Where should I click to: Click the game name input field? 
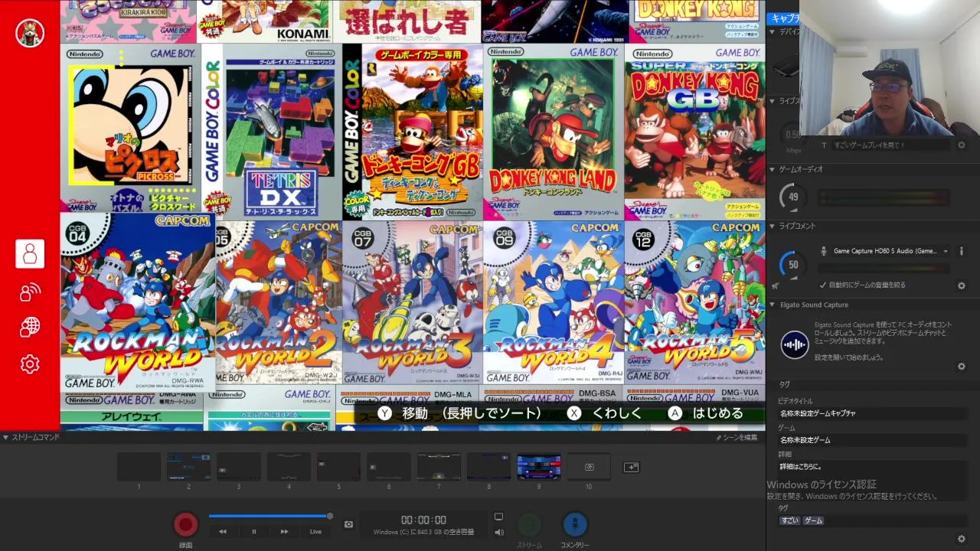[871, 440]
